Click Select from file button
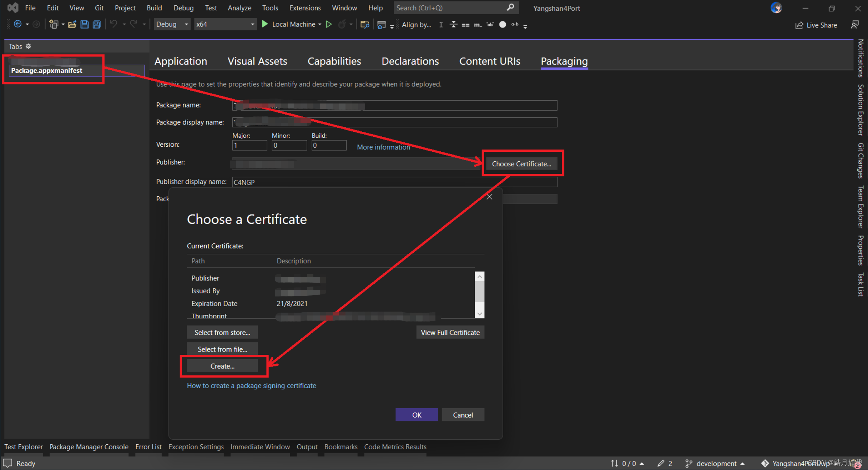 (x=222, y=349)
